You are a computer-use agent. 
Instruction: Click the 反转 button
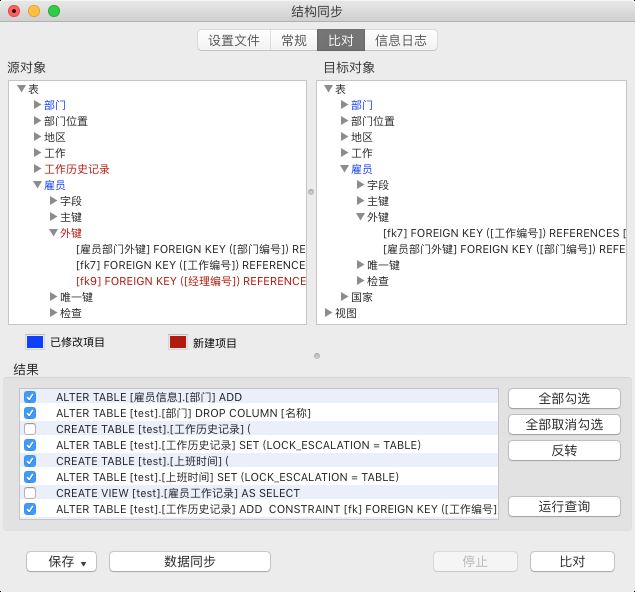coord(564,450)
